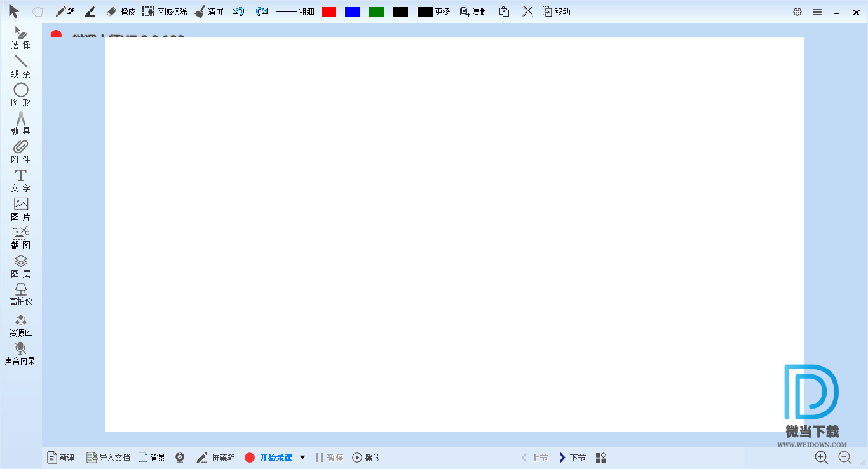Pick the blue color swatch
This screenshot has width=868, height=469.
tap(352, 11)
